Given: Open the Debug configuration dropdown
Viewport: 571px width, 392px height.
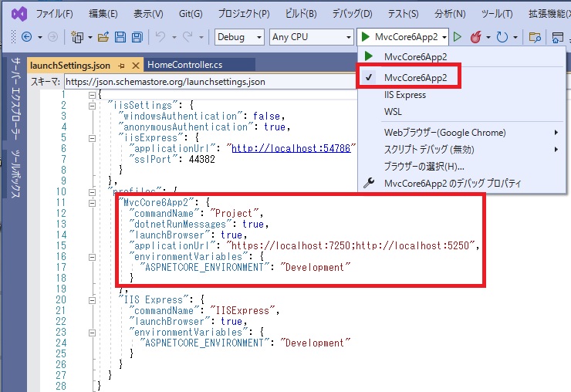Looking at the screenshot, I should click(x=239, y=37).
